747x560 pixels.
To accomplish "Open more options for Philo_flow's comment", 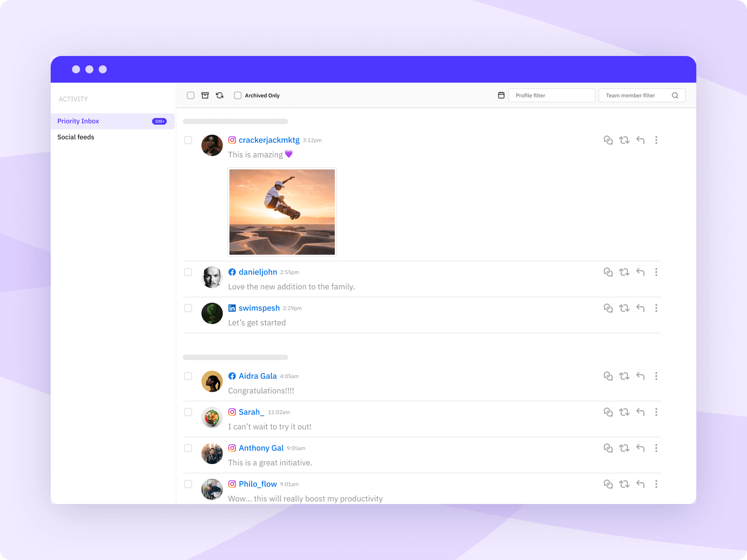I will coord(656,484).
